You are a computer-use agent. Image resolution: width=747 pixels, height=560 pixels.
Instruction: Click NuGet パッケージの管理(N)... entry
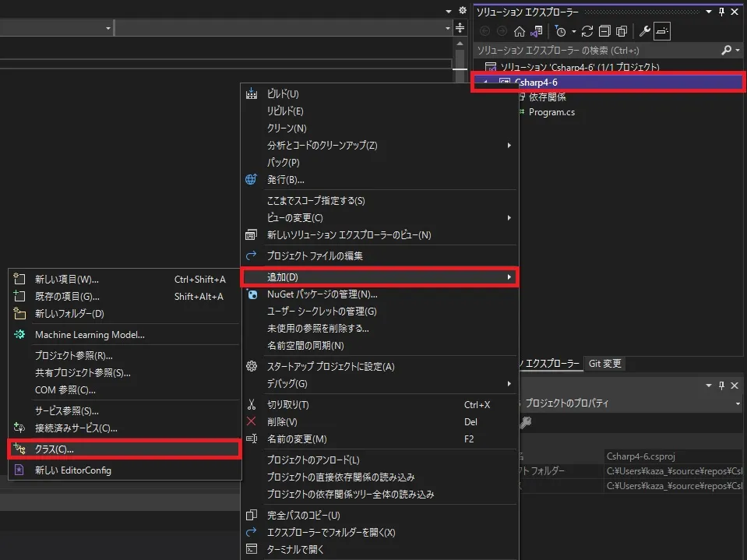coord(322,294)
